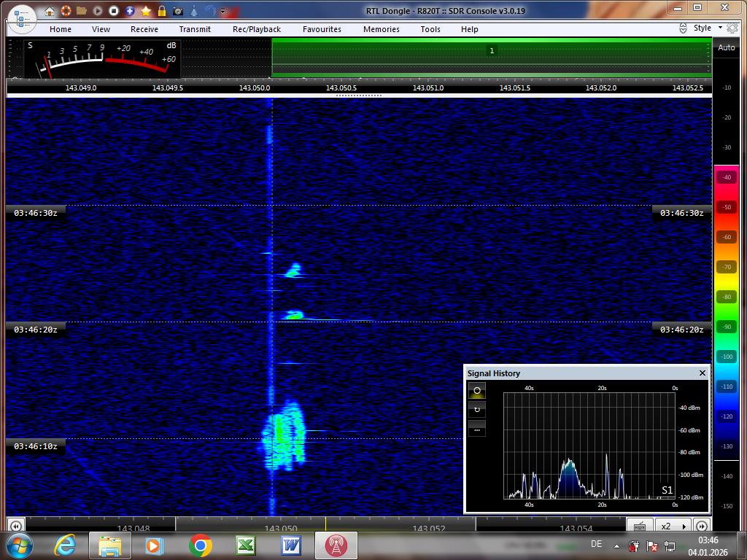
Task: Click the blue flask icon in toolbar
Action: coord(194,11)
